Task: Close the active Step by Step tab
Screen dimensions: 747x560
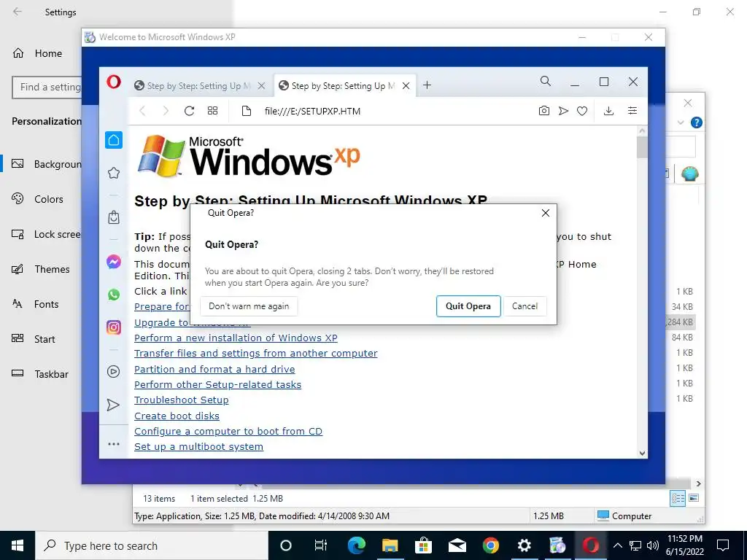Action: (406, 86)
